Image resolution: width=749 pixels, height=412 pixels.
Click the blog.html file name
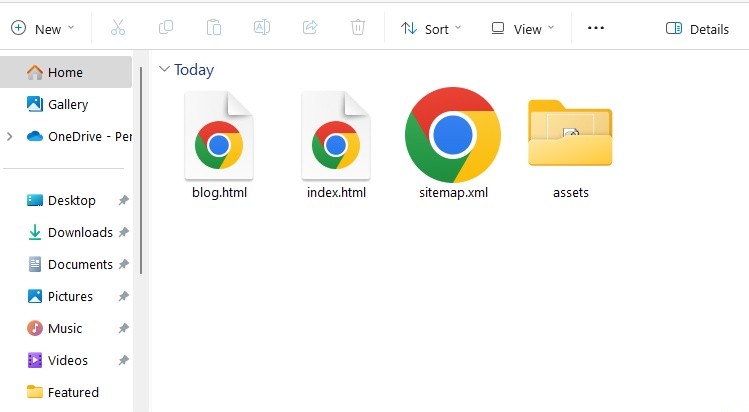click(x=219, y=192)
